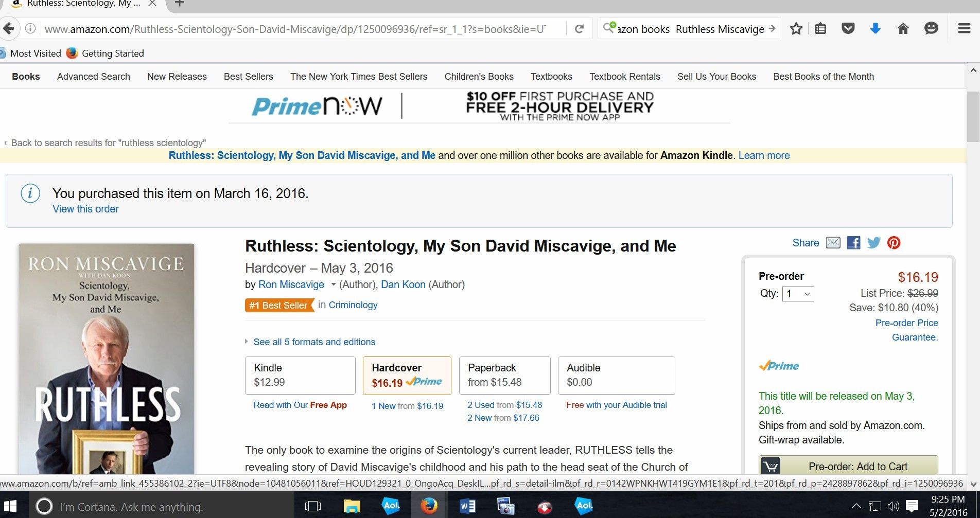The height and width of the screenshot is (518, 980).
Task: Go to the Firefox home page icon
Action: coord(903,29)
